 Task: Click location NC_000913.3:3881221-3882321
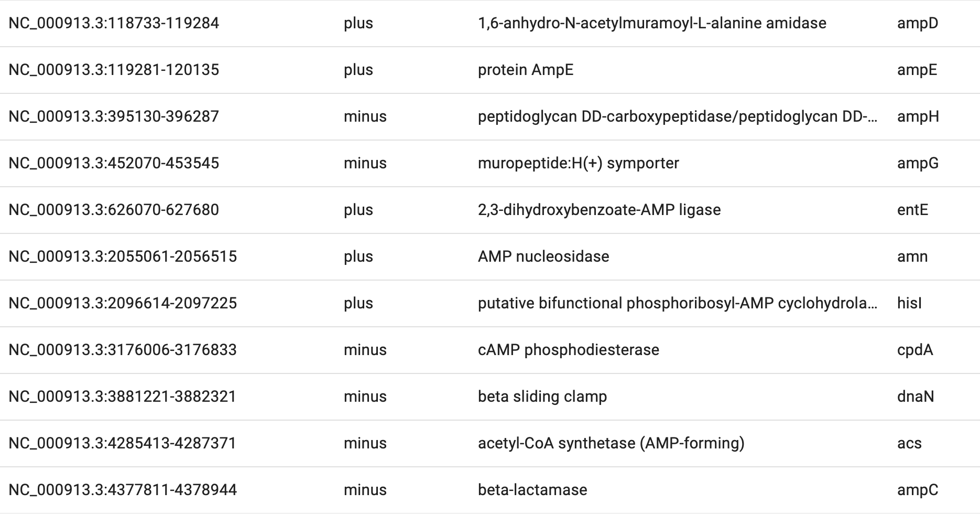[x=123, y=397]
